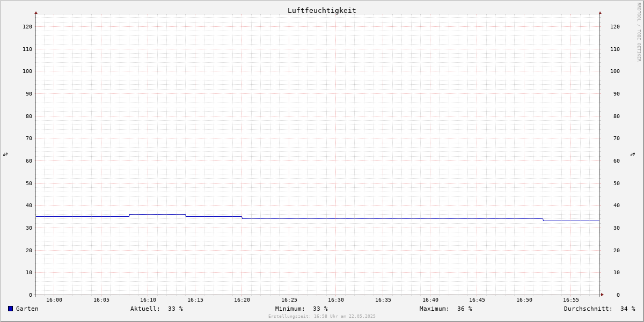The image size is (644, 322).
Task: Click the 16:45 time axis label
Action: tap(477, 300)
